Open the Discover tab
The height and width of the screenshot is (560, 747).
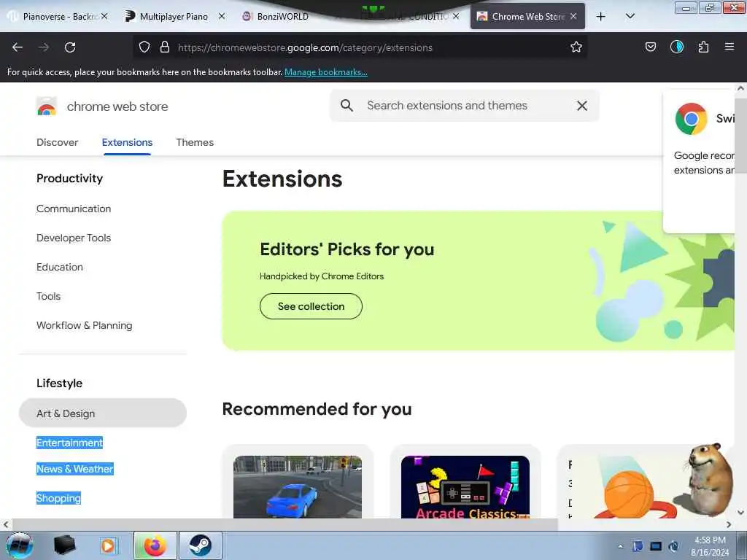click(57, 142)
